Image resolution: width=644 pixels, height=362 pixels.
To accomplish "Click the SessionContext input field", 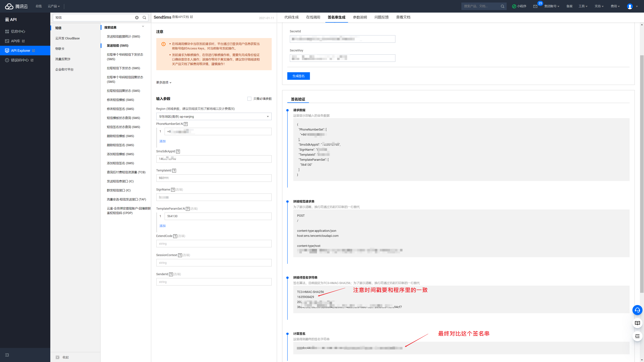I will [214, 263].
